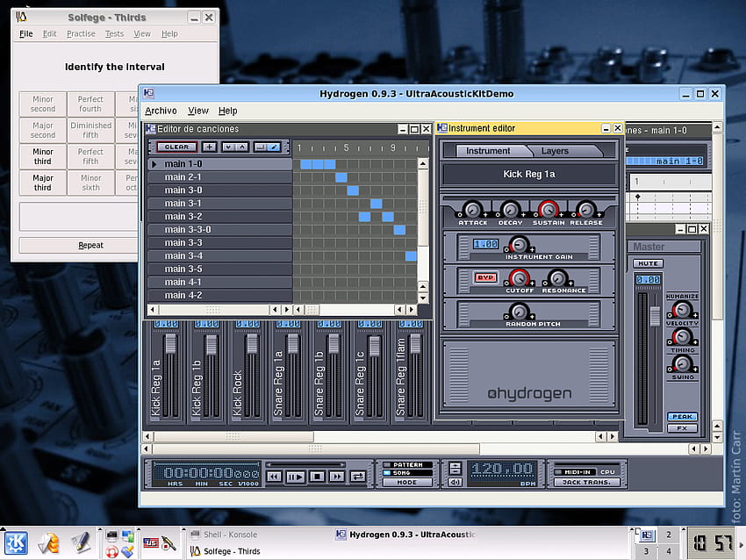This screenshot has width=746, height=560.
Task: Click the play/pause transport button
Action: click(x=296, y=477)
